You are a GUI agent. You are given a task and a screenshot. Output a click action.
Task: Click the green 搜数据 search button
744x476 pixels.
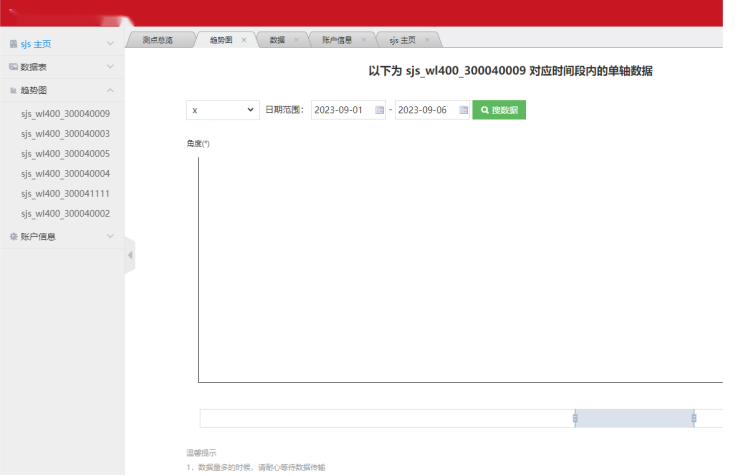(499, 110)
